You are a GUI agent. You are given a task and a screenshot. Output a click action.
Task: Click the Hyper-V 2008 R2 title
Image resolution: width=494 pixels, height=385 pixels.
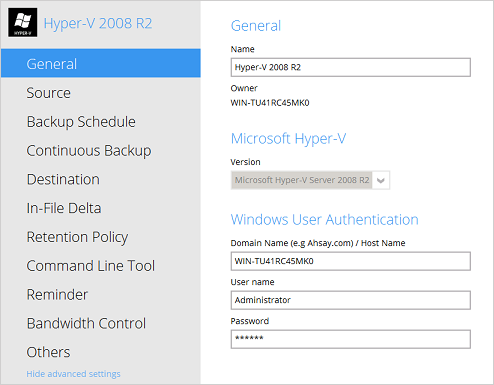pos(98,23)
